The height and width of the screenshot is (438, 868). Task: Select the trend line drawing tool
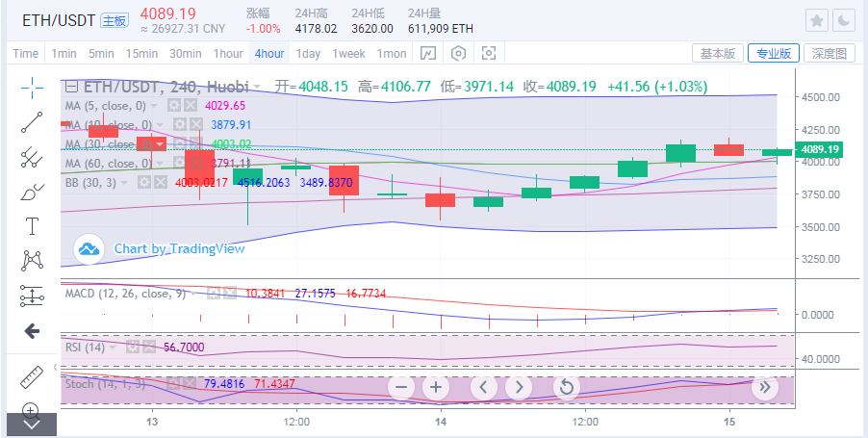tap(32, 122)
